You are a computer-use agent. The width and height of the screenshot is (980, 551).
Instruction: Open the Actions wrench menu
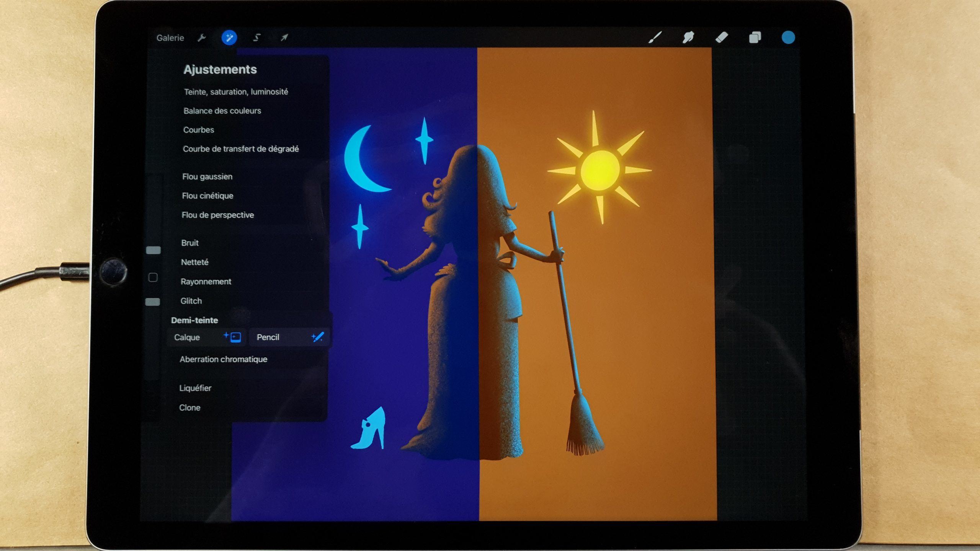(201, 37)
